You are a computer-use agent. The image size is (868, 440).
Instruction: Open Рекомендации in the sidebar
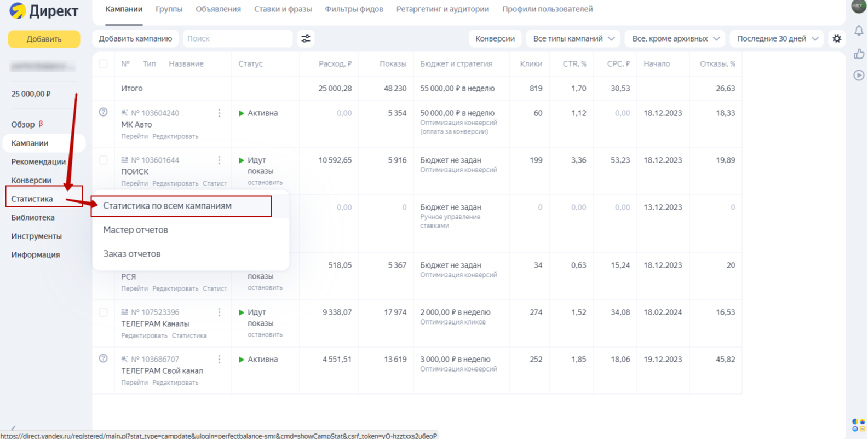38,161
